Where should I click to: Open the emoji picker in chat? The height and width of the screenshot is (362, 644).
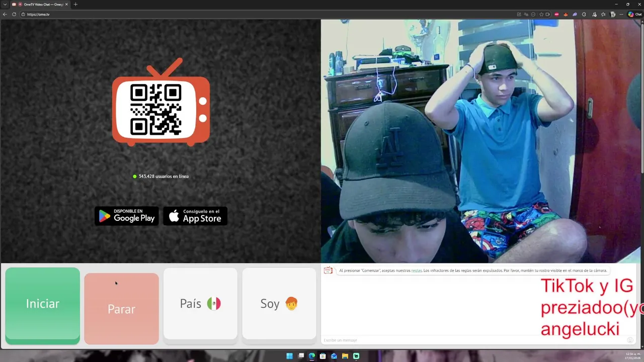coord(630,340)
